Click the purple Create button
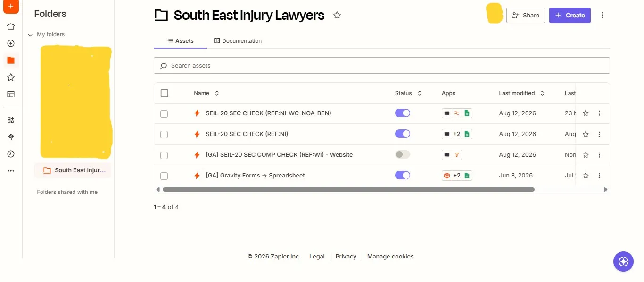This screenshot has height=282, width=644. pyautogui.click(x=570, y=15)
